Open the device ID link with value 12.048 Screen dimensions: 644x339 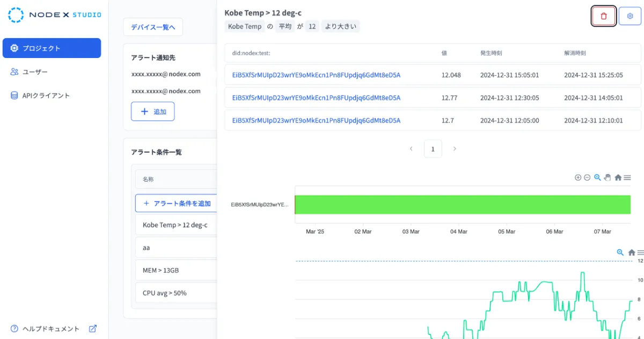coord(316,75)
